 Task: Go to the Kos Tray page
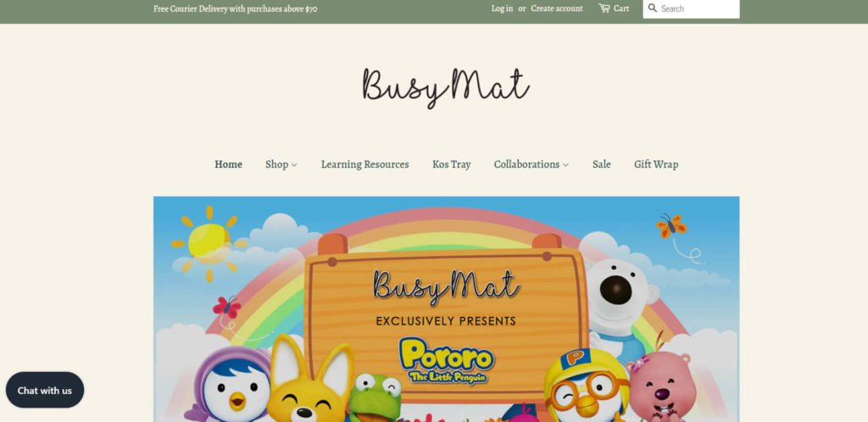tap(451, 164)
